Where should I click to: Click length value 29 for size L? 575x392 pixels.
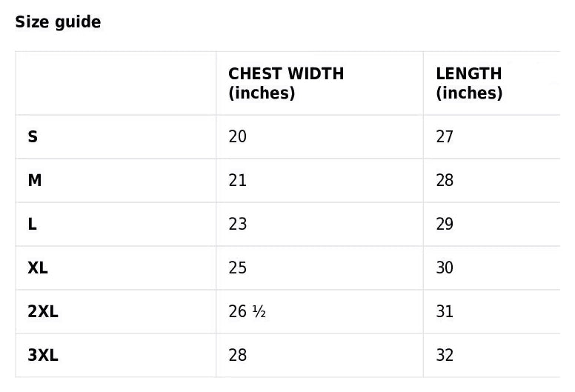(445, 225)
